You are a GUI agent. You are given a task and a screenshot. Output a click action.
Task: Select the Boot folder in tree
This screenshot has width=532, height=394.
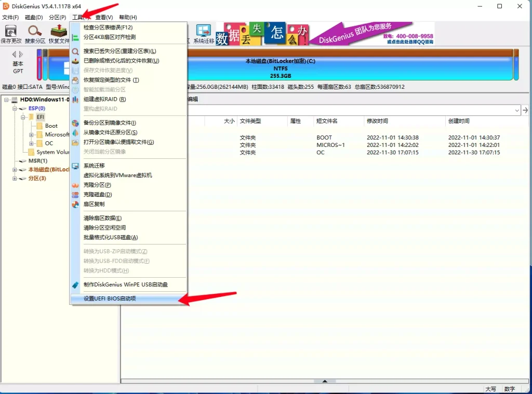pos(51,126)
